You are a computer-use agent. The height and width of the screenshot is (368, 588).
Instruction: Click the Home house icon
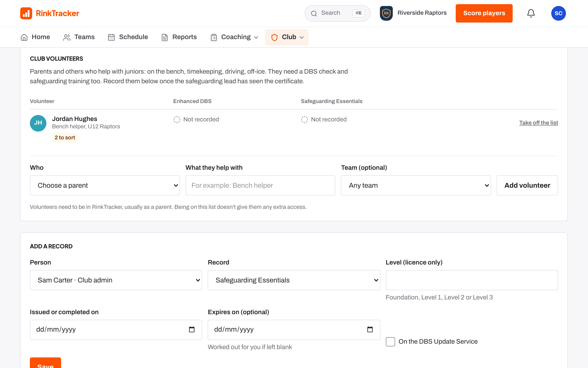coord(24,37)
